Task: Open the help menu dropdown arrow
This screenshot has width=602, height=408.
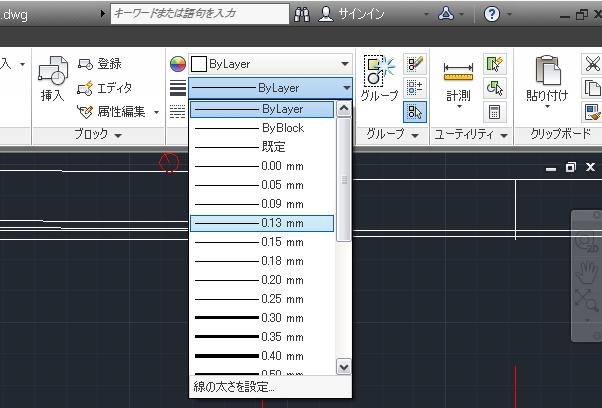Action: 509,15
